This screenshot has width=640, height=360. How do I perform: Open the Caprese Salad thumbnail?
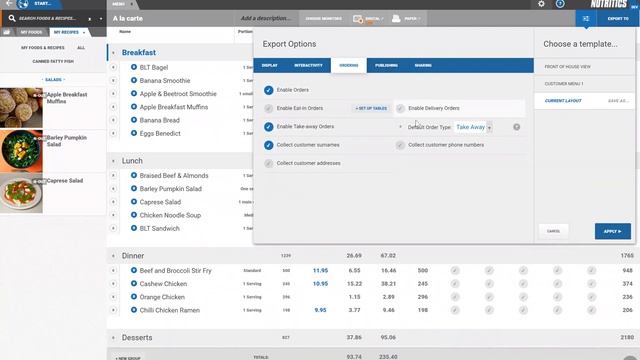(21, 193)
